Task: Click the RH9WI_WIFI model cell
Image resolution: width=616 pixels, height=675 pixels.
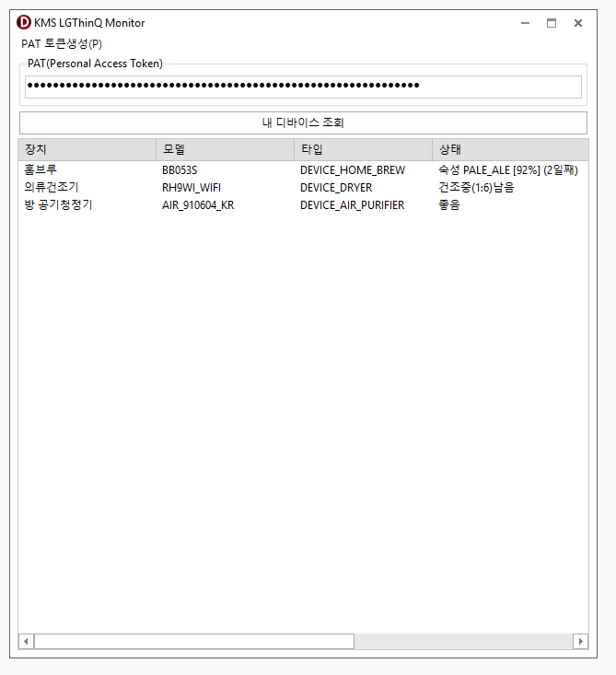Action: 192,188
